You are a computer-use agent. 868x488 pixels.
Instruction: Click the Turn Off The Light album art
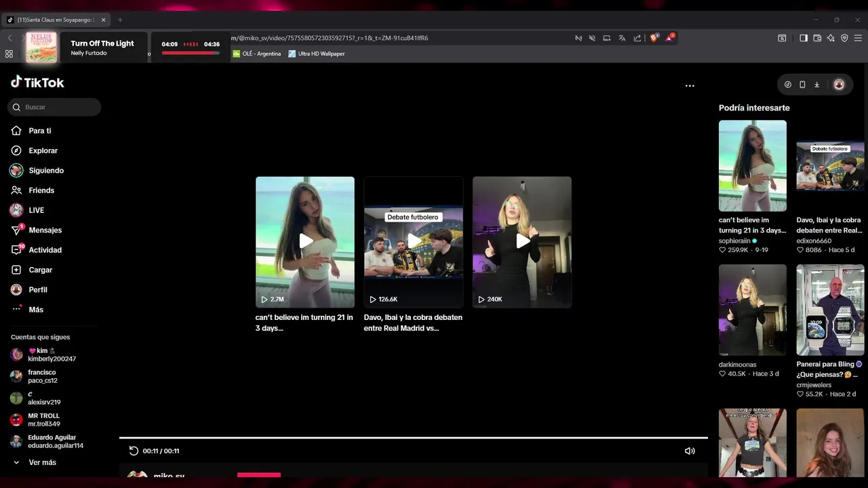point(41,47)
